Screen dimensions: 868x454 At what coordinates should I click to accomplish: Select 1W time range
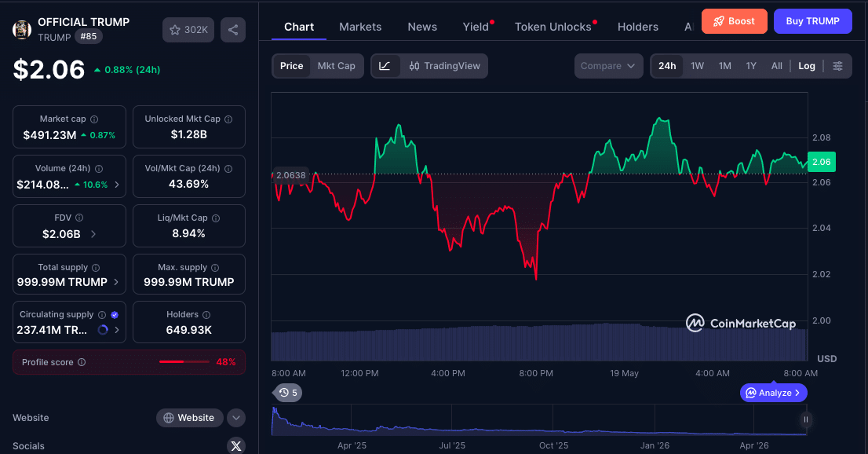tap(697, 66)
